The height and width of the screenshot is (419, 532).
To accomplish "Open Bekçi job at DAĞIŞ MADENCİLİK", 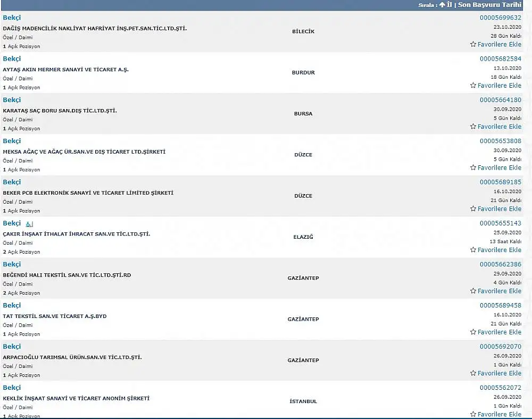I will 12,18.
